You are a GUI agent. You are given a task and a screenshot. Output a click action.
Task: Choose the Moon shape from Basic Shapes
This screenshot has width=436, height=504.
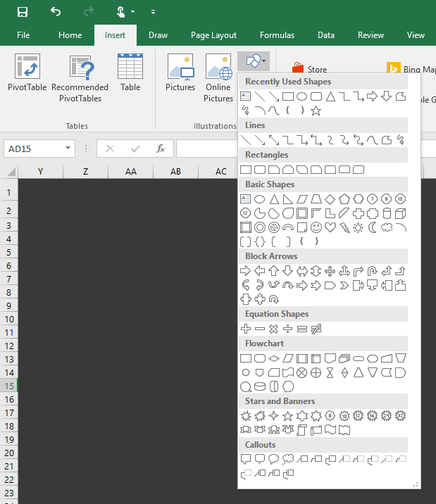pos(373,227)
